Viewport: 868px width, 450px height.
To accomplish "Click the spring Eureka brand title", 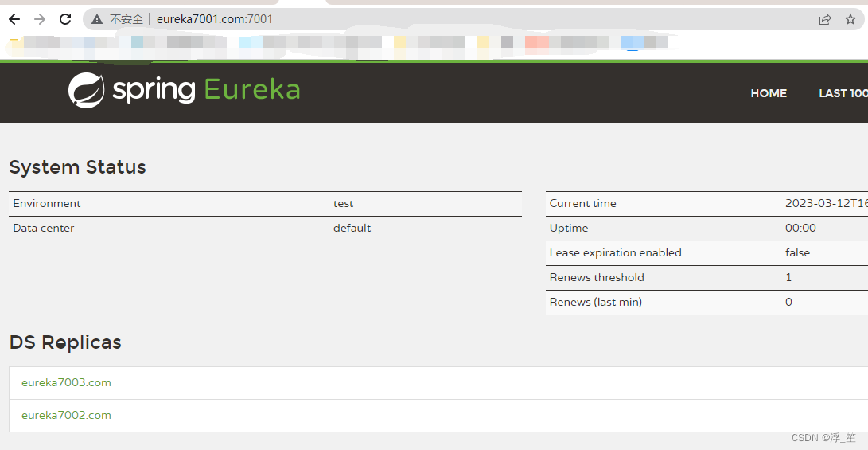I will tap(206, 90).
